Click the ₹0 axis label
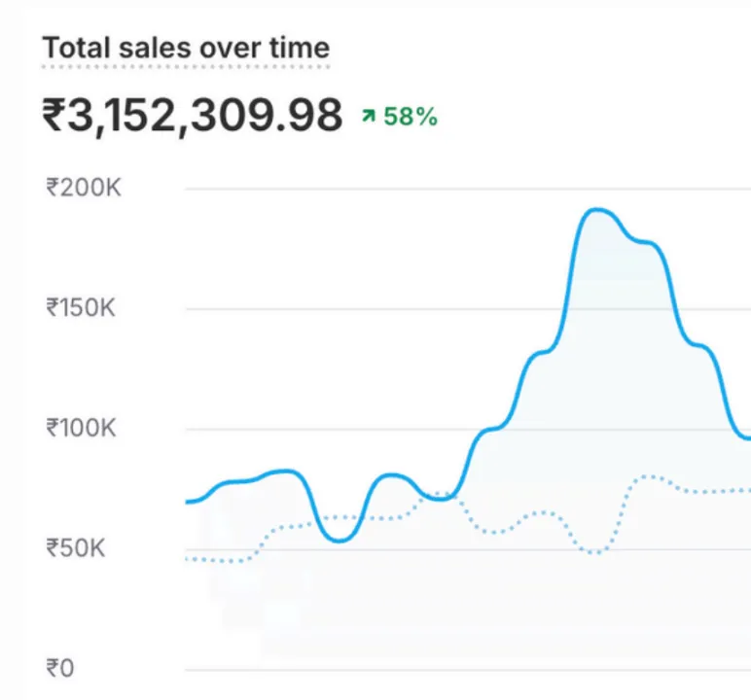Viewport: 751px width, 700px height. [60, 668]
